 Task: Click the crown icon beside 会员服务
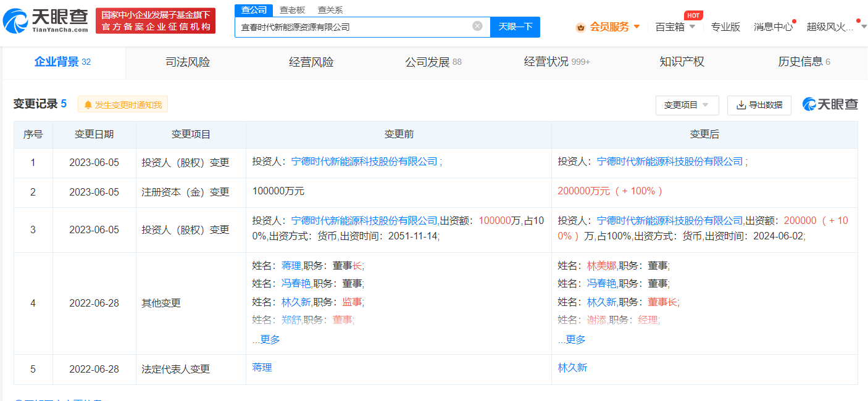point(580,27)
